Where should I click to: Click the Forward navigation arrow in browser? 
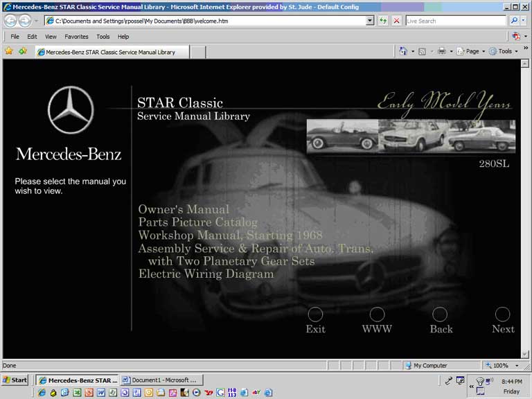pos(25,21)
